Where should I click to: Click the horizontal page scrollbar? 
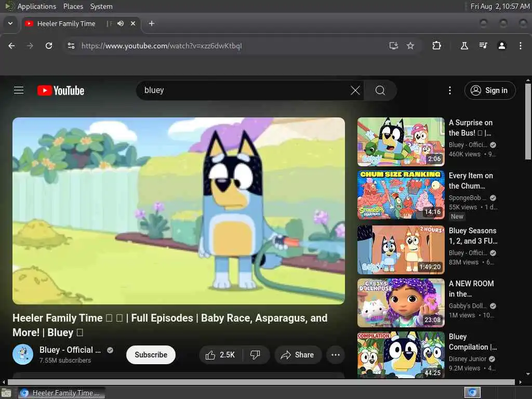[x=261, y=382]
